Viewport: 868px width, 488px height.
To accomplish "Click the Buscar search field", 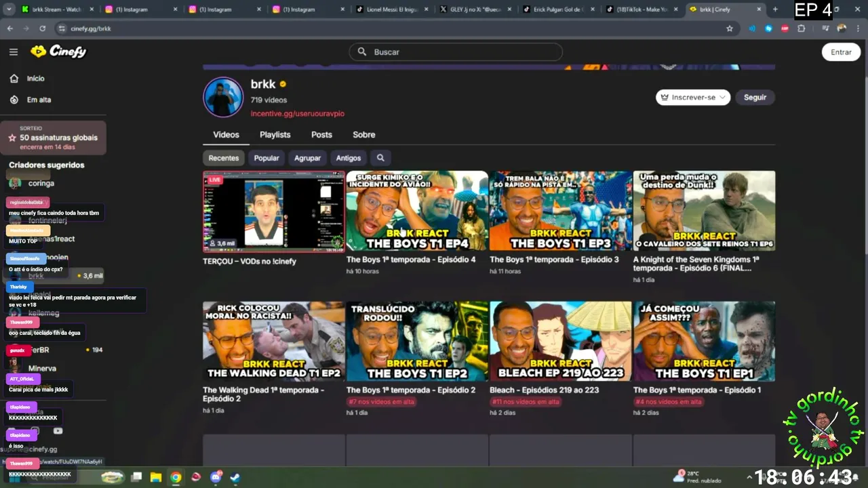I will [x=456, y=52].
